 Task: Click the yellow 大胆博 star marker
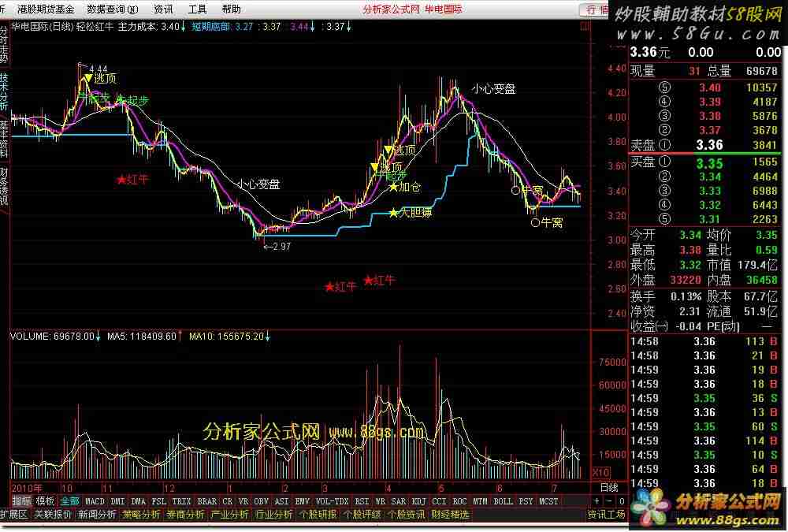[394, 213]
